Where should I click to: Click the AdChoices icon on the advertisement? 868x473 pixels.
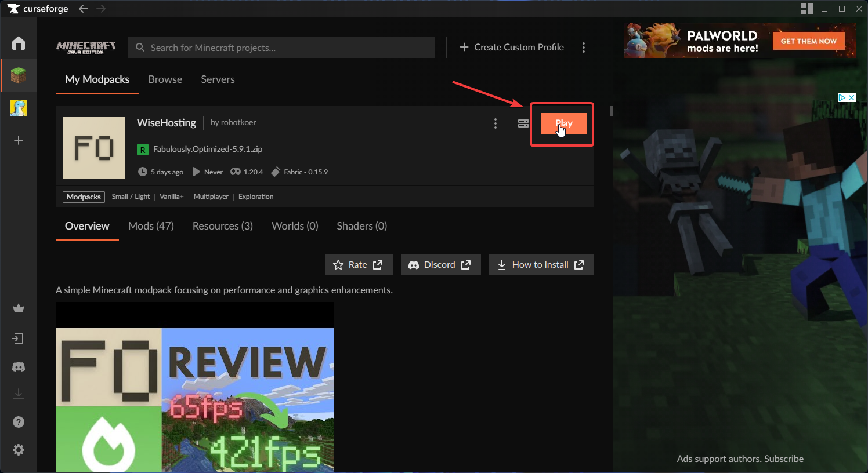coord(842,97)
